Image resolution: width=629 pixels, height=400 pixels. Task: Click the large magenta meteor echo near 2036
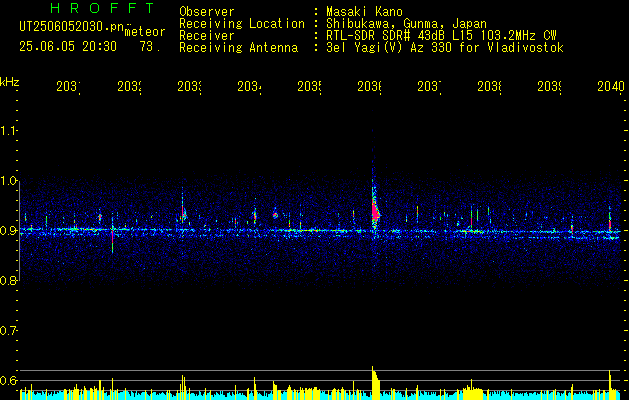click(x=375, y=211)
